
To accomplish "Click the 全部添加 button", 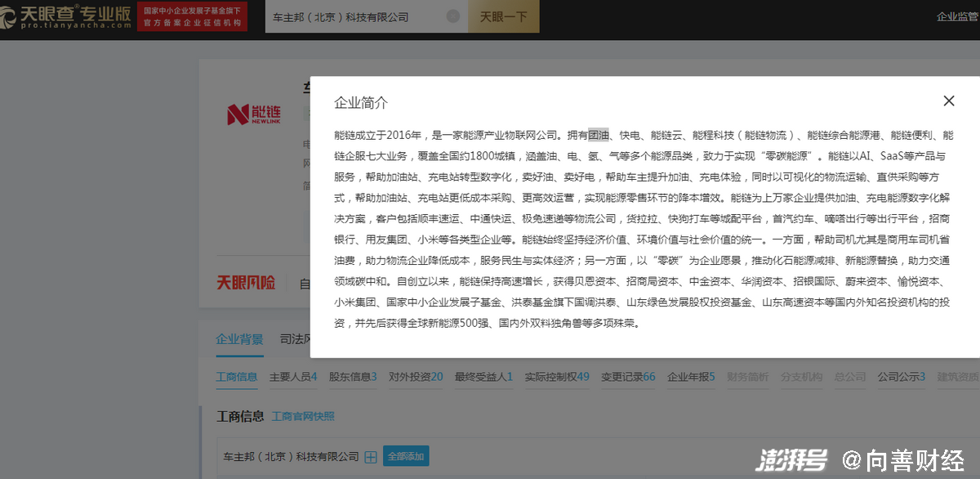I will tap(406, 456).
